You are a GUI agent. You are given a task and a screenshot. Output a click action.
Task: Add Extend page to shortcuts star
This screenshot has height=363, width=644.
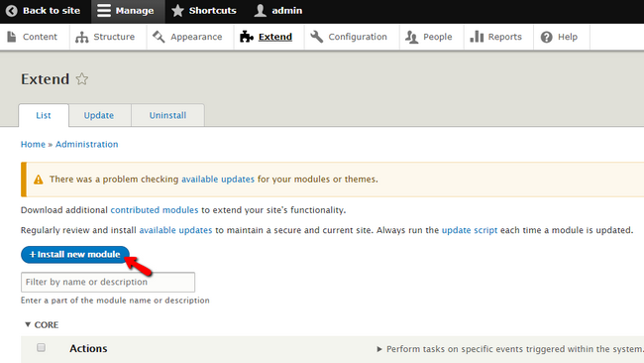(x=81, y=78)
